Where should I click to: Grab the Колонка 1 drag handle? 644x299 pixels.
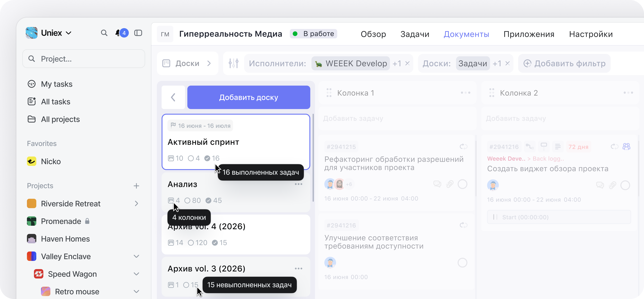(329, 93)
